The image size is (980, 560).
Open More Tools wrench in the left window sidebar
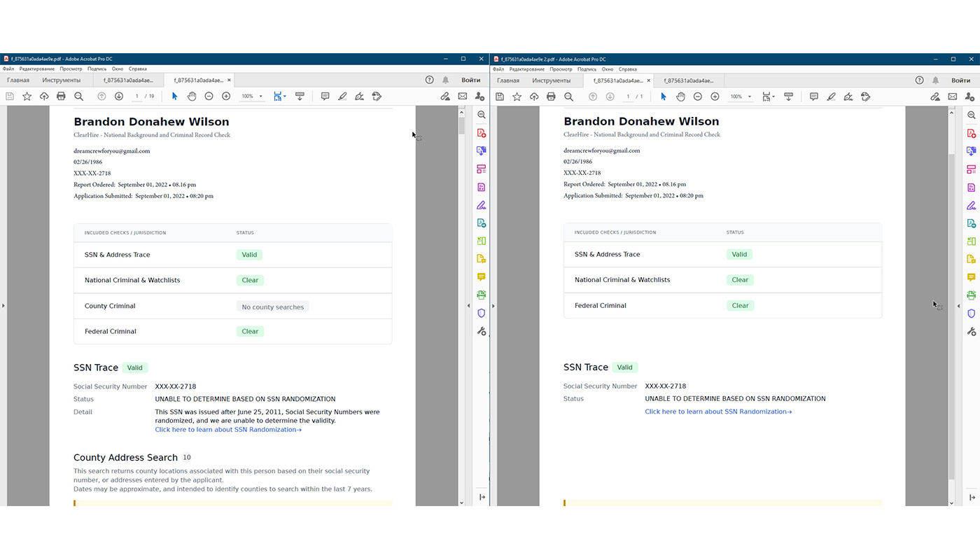click(x=481, y=331)
